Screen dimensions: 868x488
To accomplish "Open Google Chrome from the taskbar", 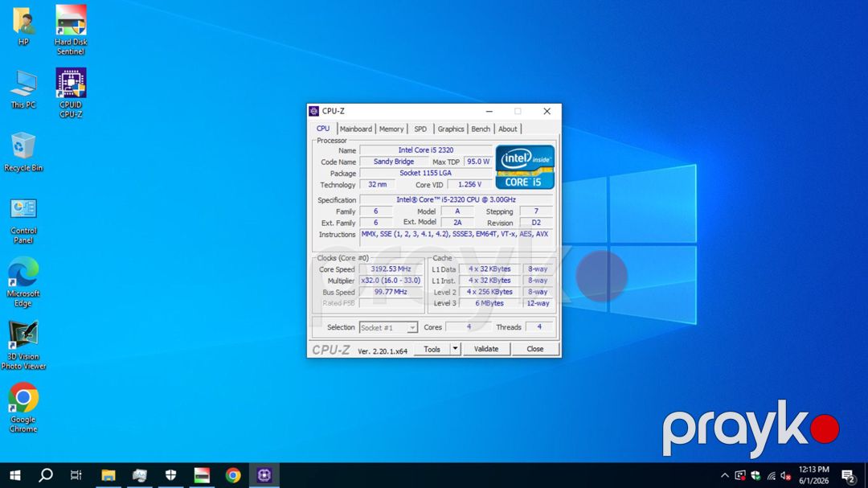I will (x=233, y=475).
